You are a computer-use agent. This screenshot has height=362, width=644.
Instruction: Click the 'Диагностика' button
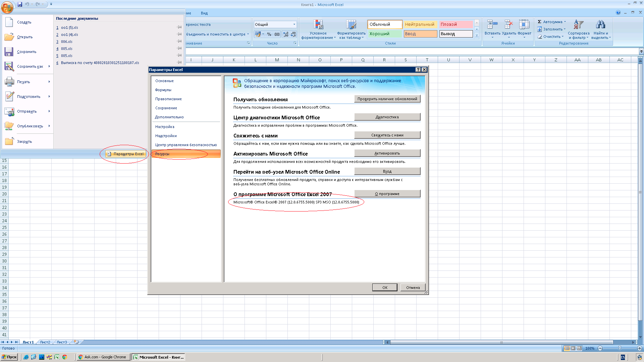point(387,117)
